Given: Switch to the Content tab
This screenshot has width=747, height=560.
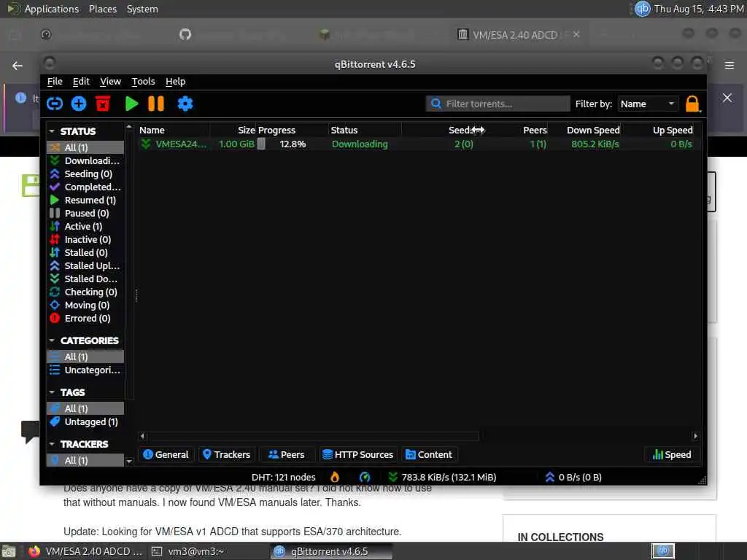Looking at the screenshot, I should [x=428, y=455].
